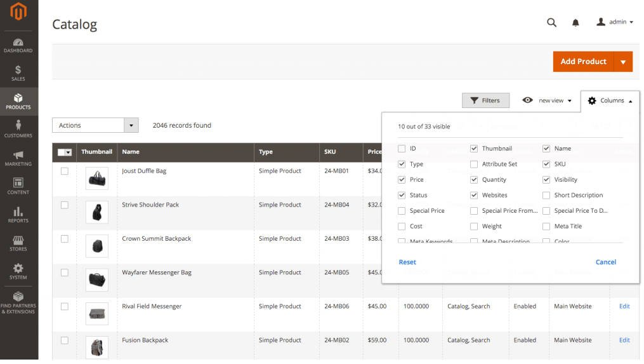Click the Fusion Backpack thumbnail
Image resolution: width=644 pixels, height=364 pixels.
(x=97, y=347)
